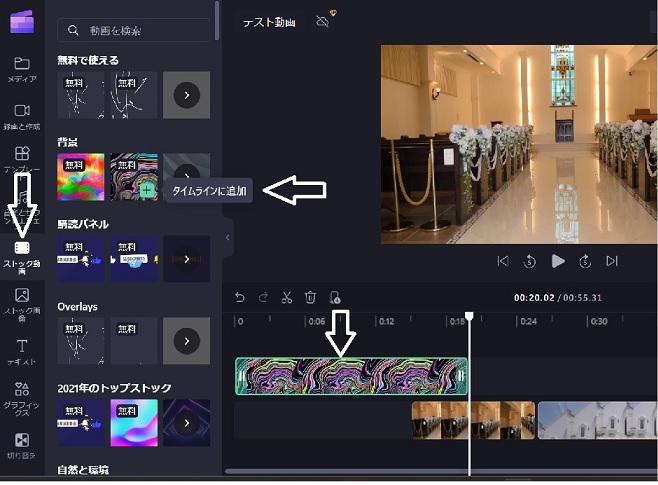Select first 無料で使える stock thumbnail

point(81,95)
